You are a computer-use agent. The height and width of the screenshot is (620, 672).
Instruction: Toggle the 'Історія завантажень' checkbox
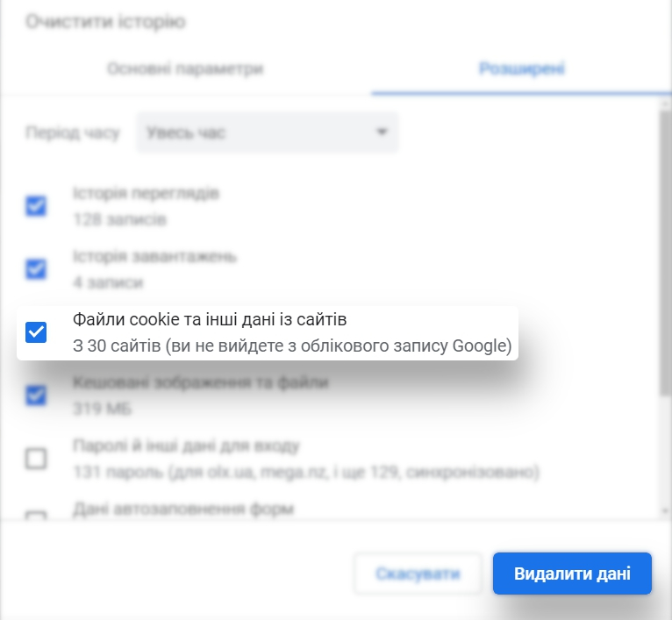coord(36,269)
